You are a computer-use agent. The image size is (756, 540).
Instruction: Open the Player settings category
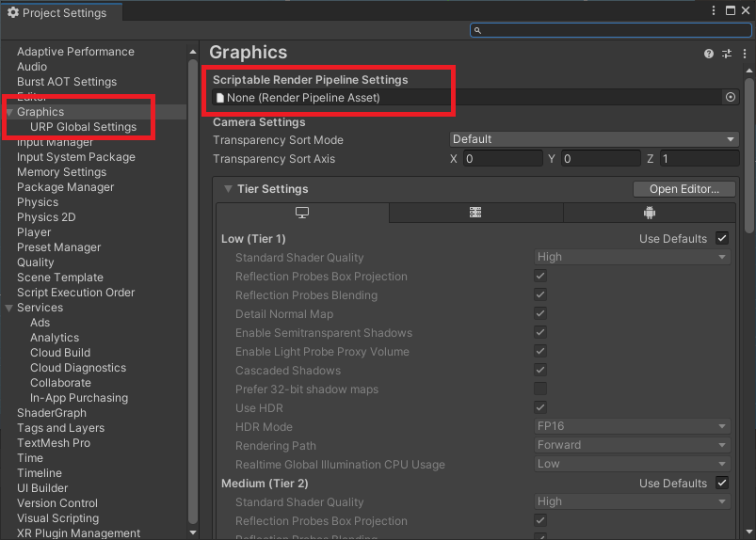(x=34, y=232)
